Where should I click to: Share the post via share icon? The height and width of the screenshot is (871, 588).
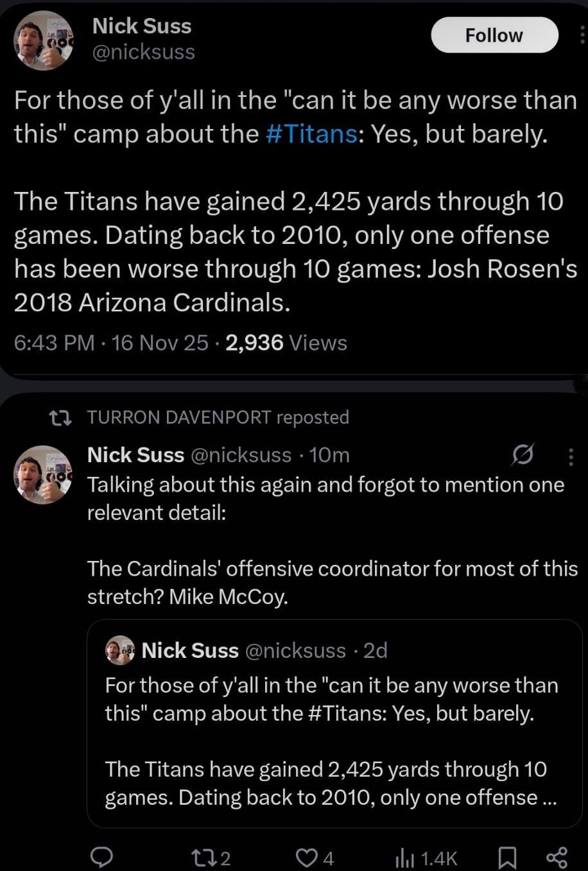pos(556,858)
